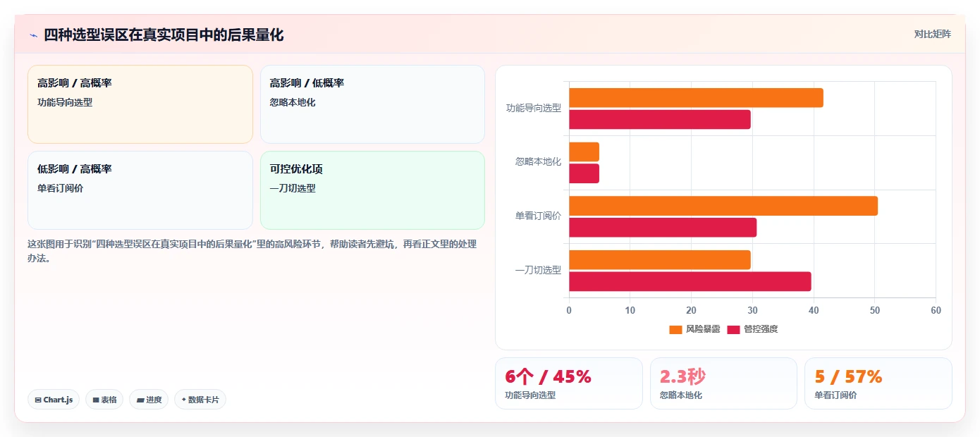Click the lightning icon beside the title
Image resolution: width=980 pixels, height=437 pixels.
click(x=33, y=35)
